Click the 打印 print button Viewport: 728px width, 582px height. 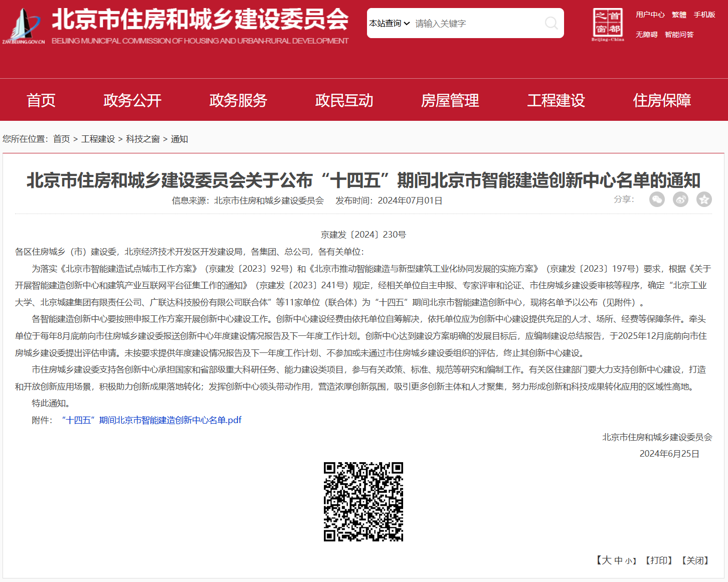(659, 560)
